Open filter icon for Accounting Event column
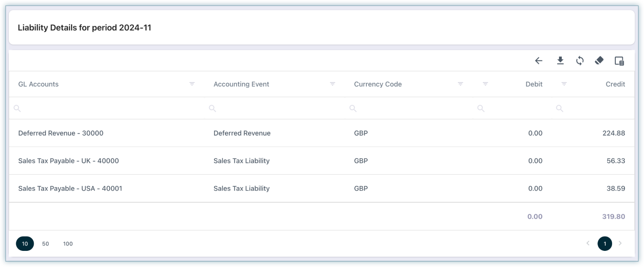Viewport: 644px width, 267px height. (x=332, y=84)
